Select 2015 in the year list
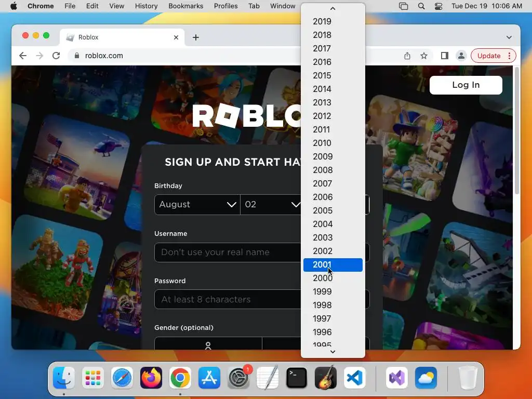The width and height of the screenshot is (532, 399). [333, 75]
